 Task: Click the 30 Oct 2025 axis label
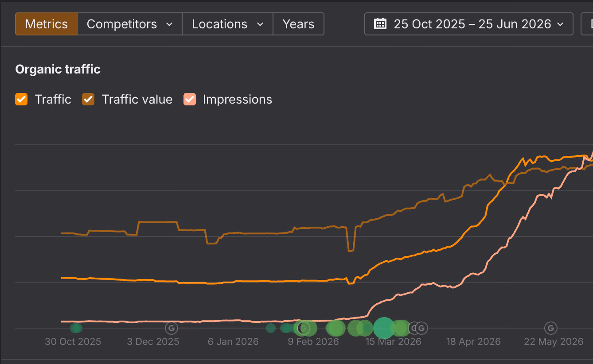point(73,341)
